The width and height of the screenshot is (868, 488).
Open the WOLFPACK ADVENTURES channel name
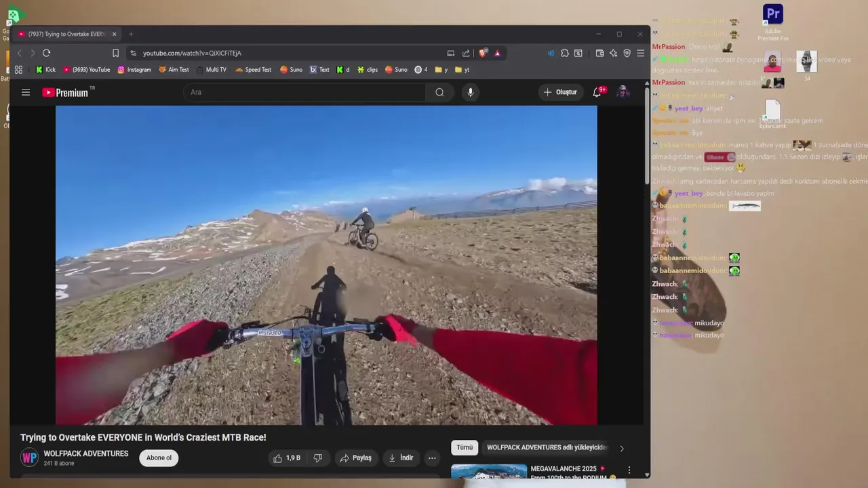pyautogui.click(x=86, y=453)
